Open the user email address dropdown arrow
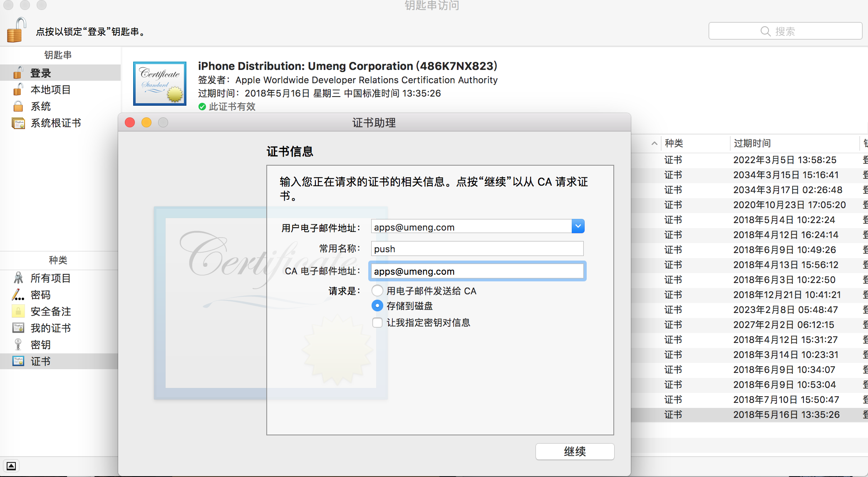This screenshot has height=477, width=868. pyautogui.click(x=578, y=226)
